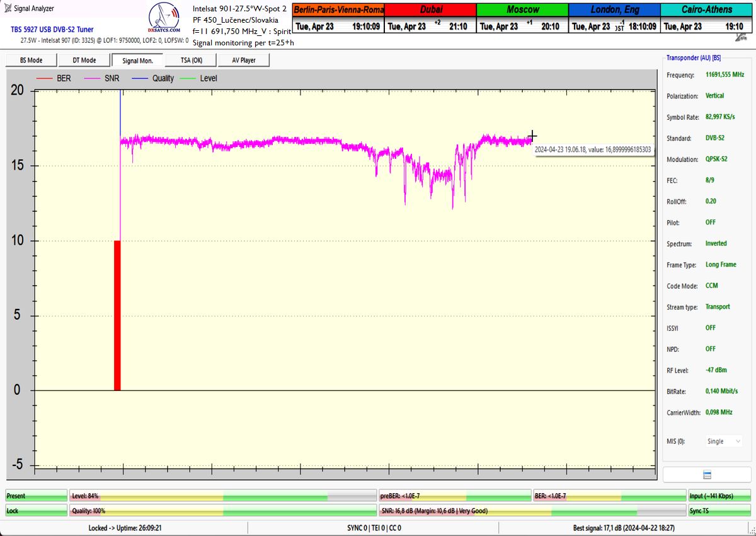Click the blue Quality legend line
The image size is (756, 536).
point(140,78)
